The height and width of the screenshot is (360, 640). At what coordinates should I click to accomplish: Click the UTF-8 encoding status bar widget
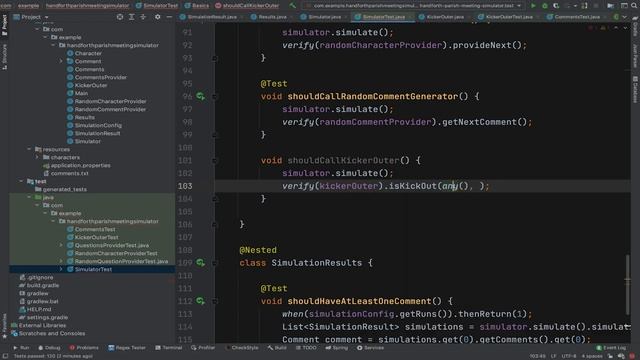tap(569, 356)
